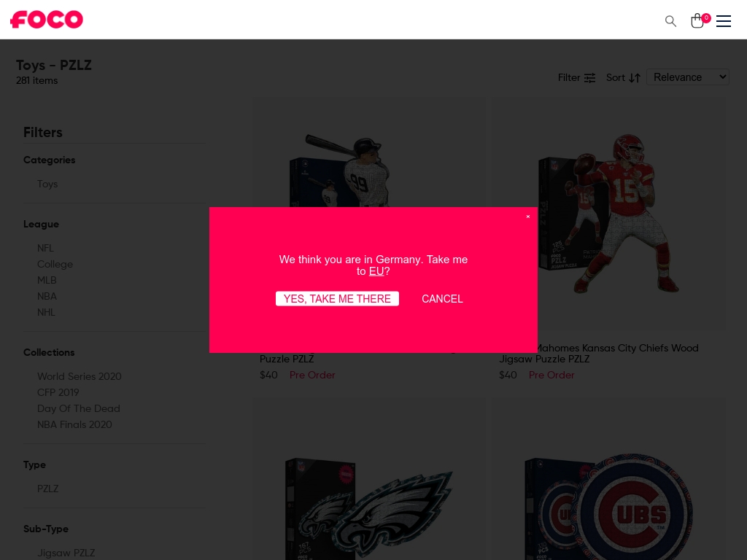747x560 pixels.
Task: Open the Patrick Mahomes Chiefs puzzle image
Action: [x=609, y=214]
